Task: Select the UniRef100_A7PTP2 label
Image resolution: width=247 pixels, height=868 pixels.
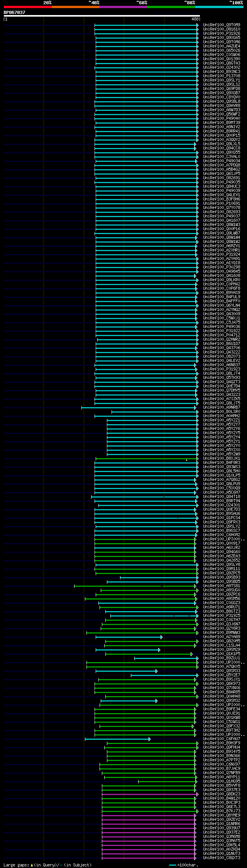Action: coord(222,760)
